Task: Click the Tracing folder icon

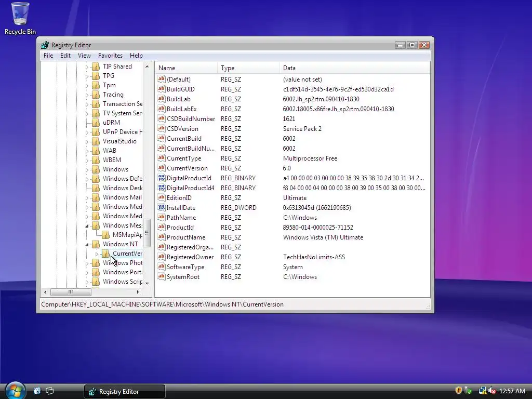Action: [x=96, y=95]
